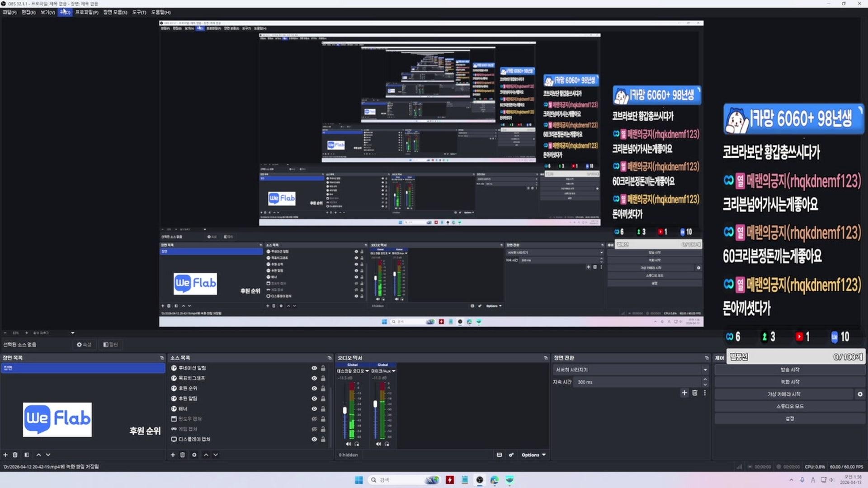Open advanced audio properties gears icon
The width and height of the screenshot is (868, 488).
[x=511, y=455]
